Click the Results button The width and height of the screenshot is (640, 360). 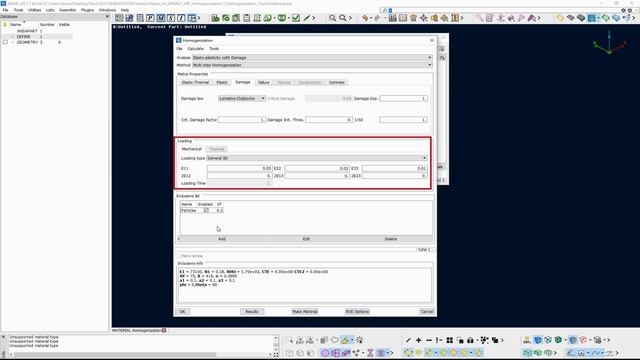[x=252, y=311]
